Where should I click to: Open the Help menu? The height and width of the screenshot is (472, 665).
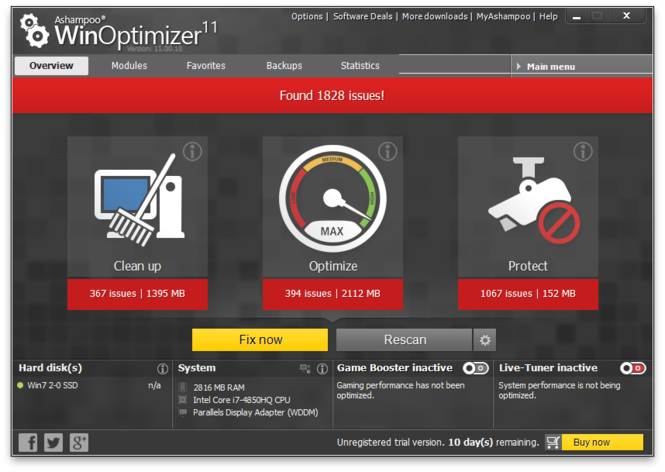pyautogui.click(x=548, y=17)
